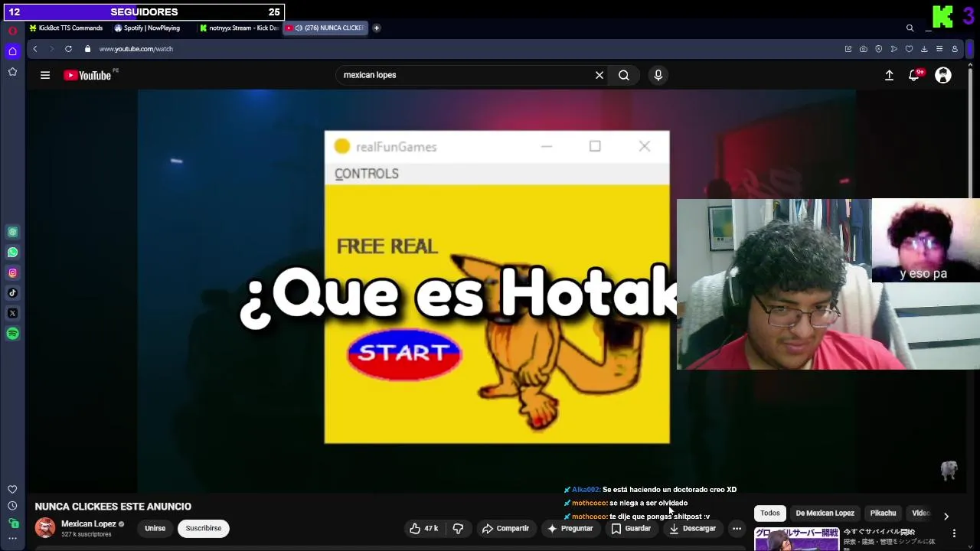This screenshot has height=551, width=980.
Task: Open the browser downloads icon
Action: click(924, 49)
